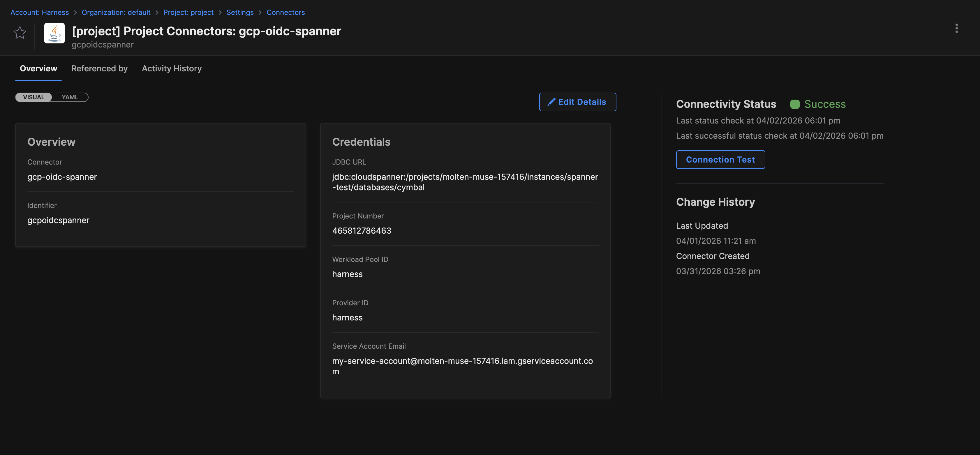Mark connector as favorite with star icon
980x455 pixels.
20,33
